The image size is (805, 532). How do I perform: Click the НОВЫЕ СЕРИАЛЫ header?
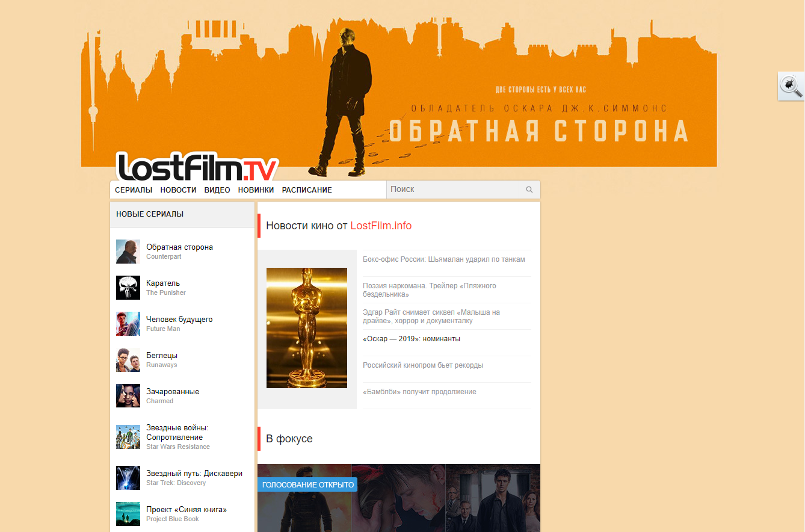point(150,214)
